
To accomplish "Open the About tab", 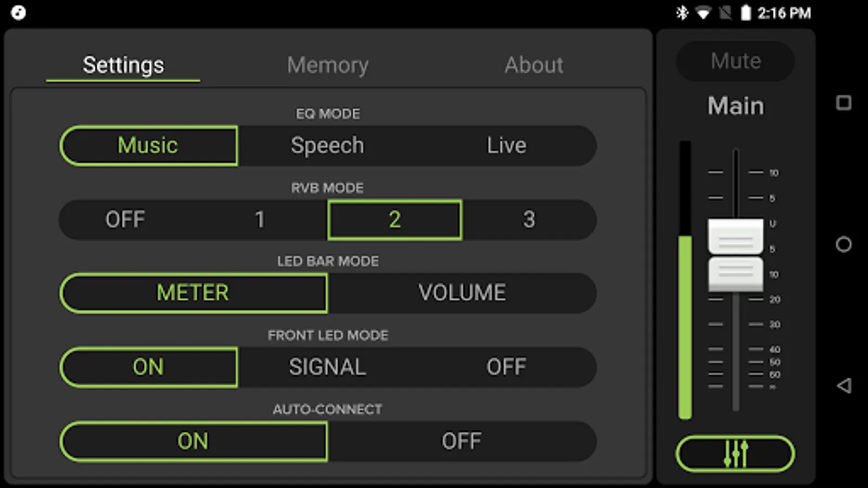I will (534, 65).
